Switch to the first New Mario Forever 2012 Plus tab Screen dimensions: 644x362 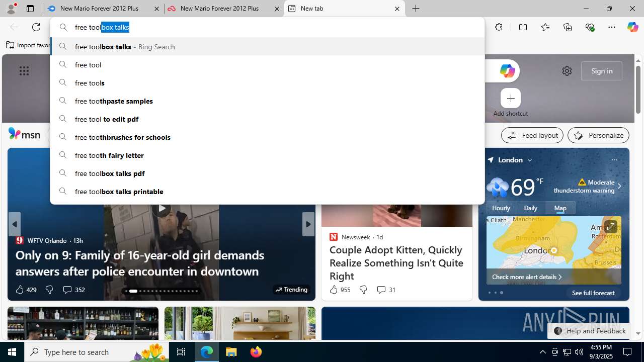pos(103,9)
